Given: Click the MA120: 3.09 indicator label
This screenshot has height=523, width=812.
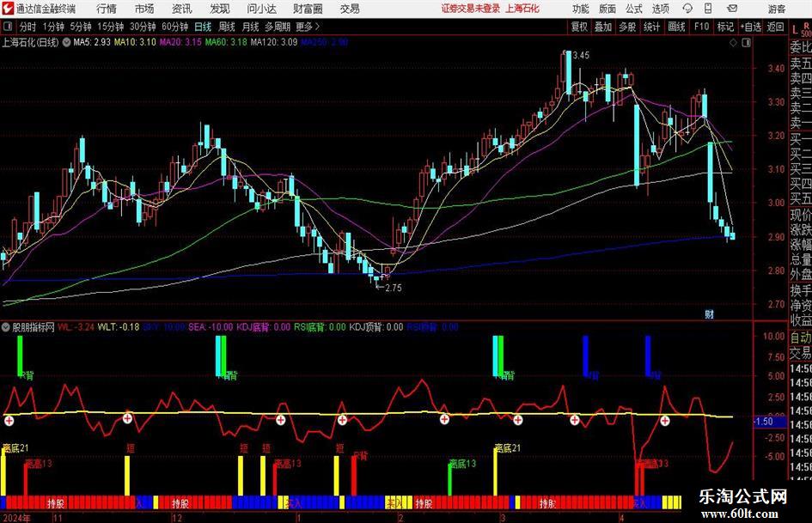Looking at the screenshot, I should pos(274,42).
